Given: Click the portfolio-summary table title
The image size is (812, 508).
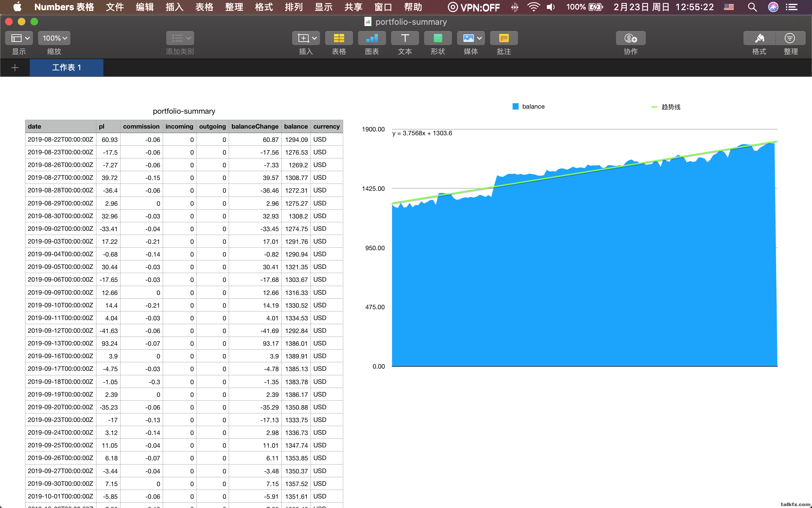Looking at the screenshot, I should [x=184, y=111].
